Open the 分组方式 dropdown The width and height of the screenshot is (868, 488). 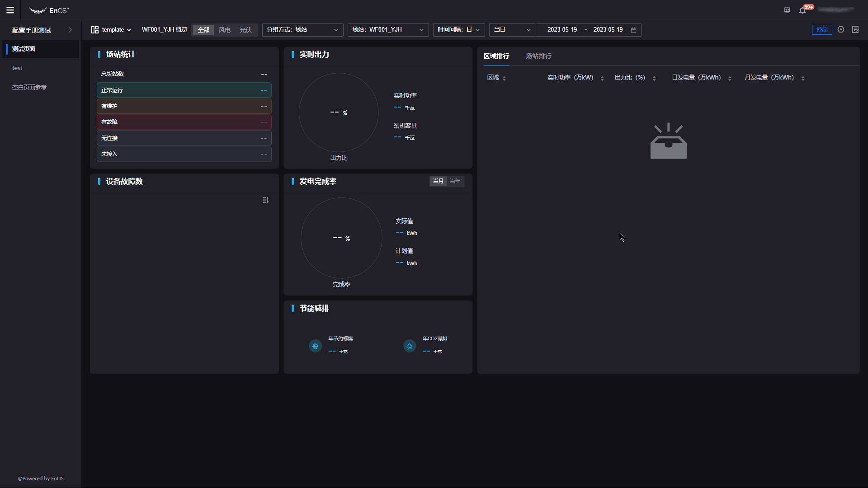(302, 30)
